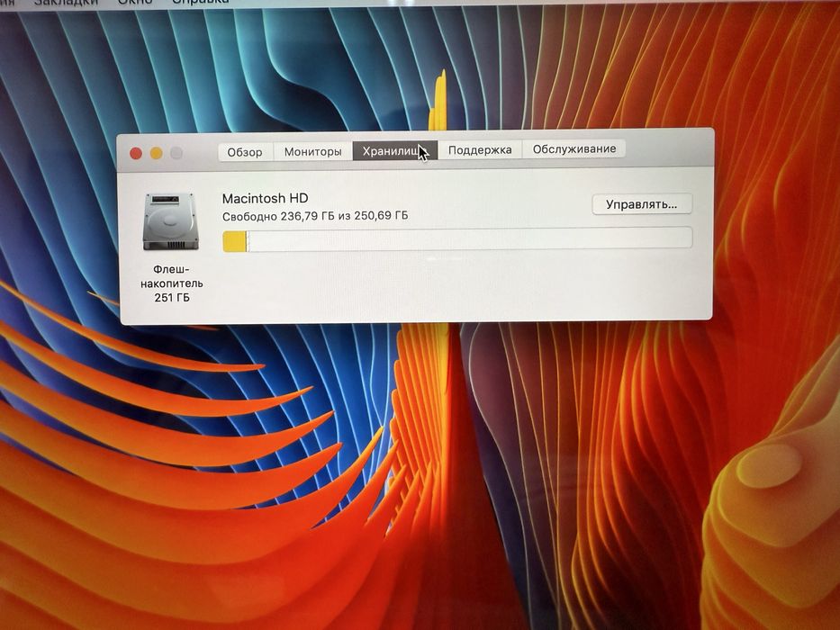Switch to the Мониторы tab
The width and height of the screenshot is (840, 630).
[x=312, y=151]
